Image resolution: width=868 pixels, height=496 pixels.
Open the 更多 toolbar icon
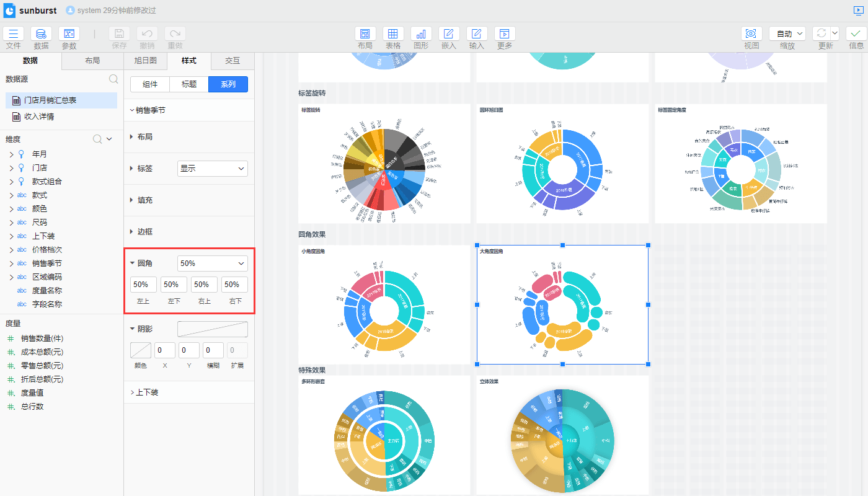[505, 34]
